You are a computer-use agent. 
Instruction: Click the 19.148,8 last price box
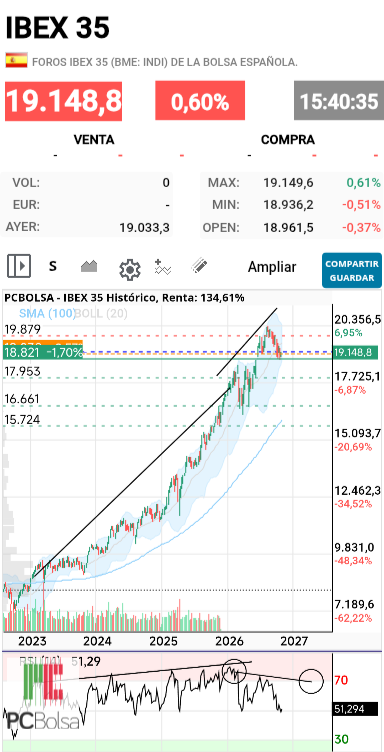[x=64, y=101]
